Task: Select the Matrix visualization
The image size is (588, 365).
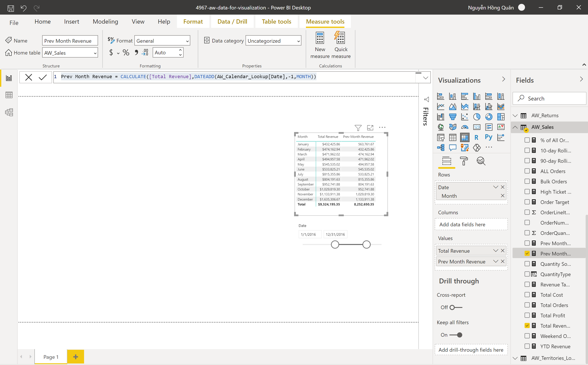Action: (465, 137)
